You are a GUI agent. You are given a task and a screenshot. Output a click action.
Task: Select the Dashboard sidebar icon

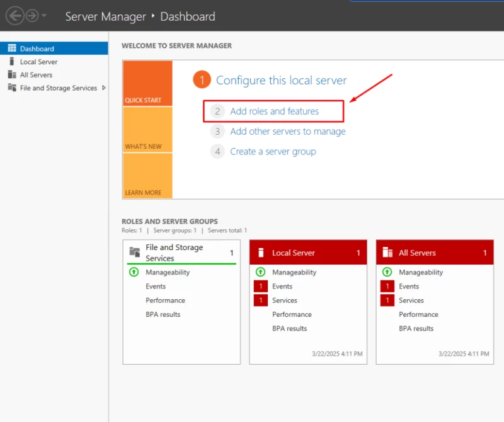click(12, 48)
